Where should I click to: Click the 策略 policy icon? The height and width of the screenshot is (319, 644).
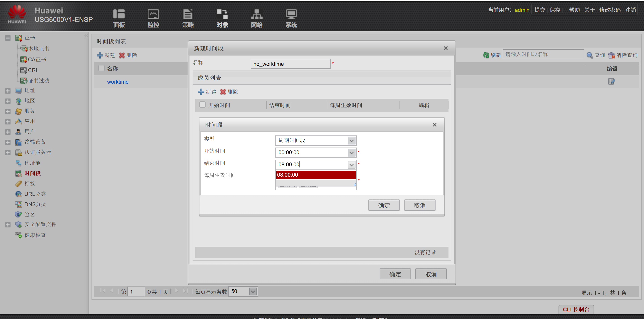point(187,15)
